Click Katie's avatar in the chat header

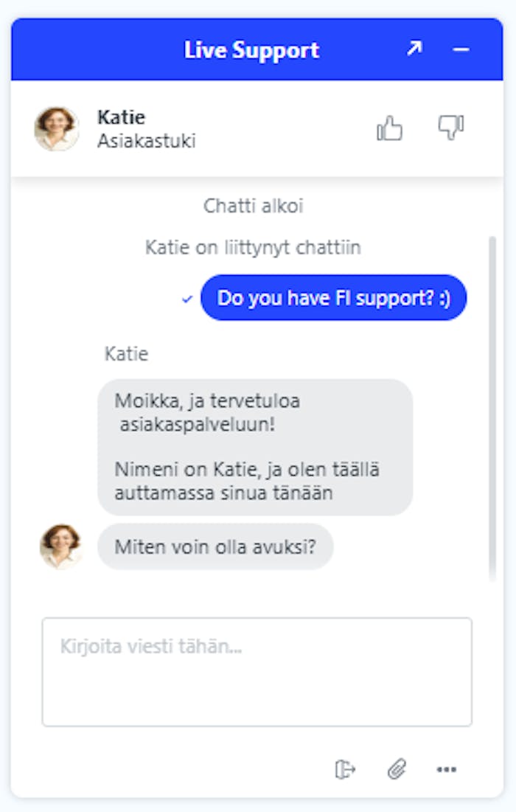[x=57, y=129]
